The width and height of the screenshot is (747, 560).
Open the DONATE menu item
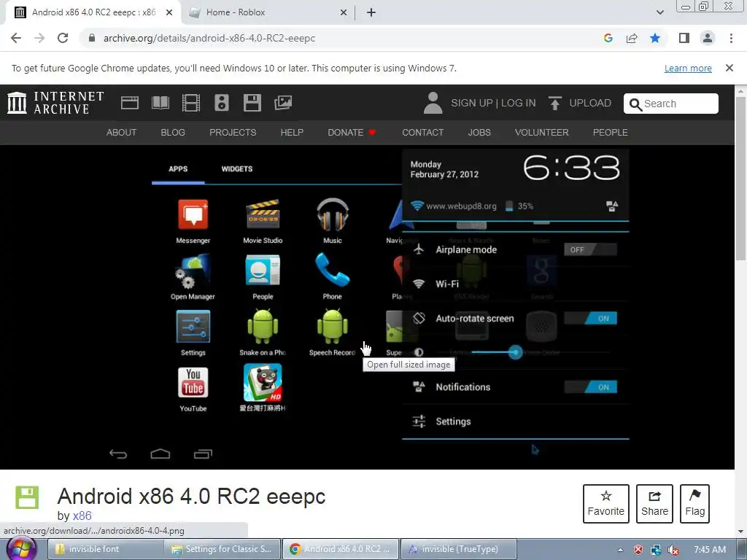click(352, 133)
